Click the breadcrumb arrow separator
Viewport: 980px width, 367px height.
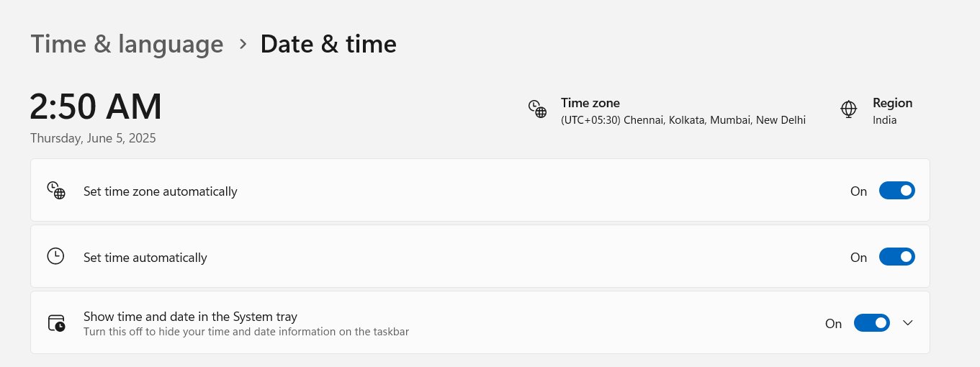(x=243, y=44)
